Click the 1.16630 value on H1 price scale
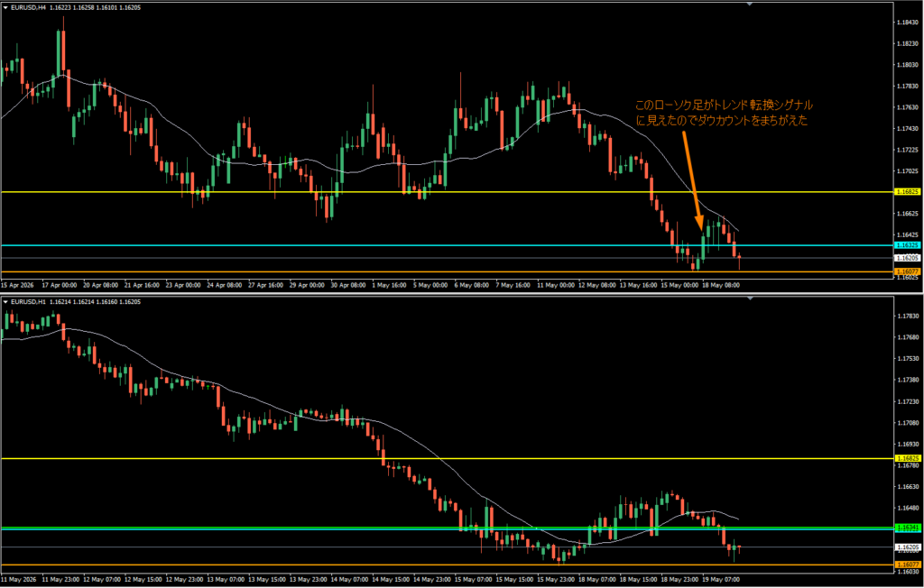The height and width of the screenshot is (588, 924). pos(906,487)
